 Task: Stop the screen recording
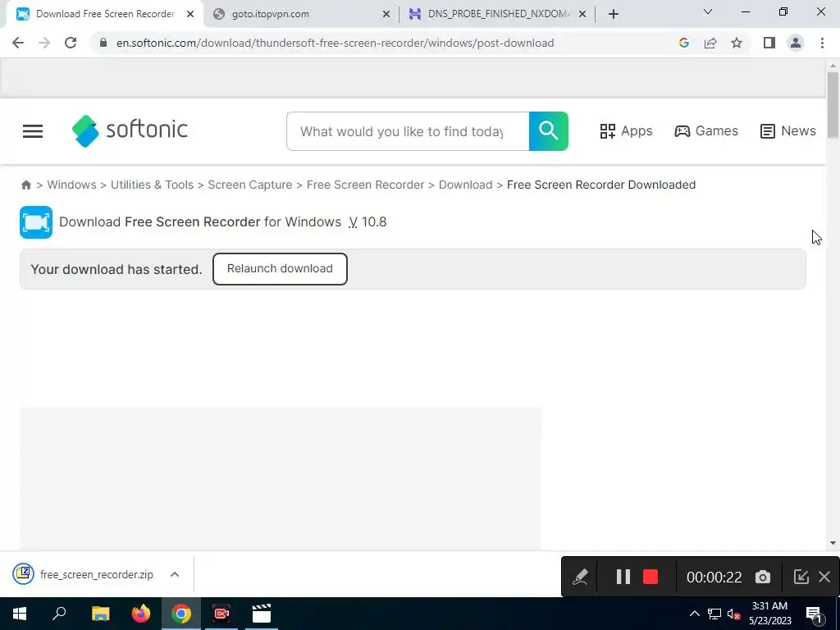click(x=651, y=577)
